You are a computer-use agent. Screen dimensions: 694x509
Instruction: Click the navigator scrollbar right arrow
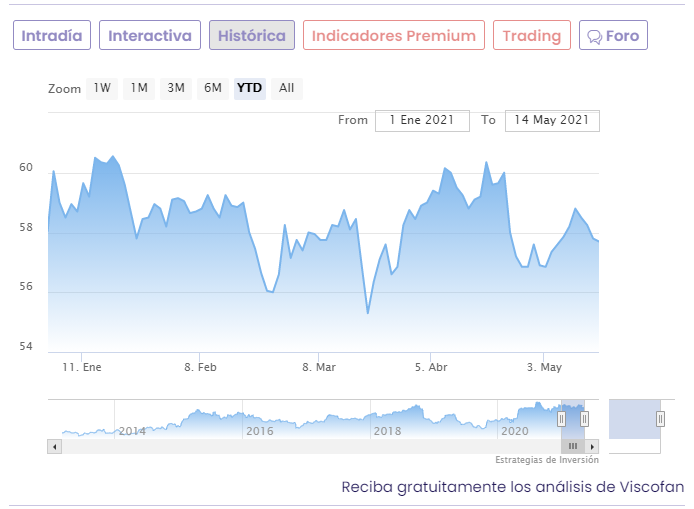click(592, 446)
